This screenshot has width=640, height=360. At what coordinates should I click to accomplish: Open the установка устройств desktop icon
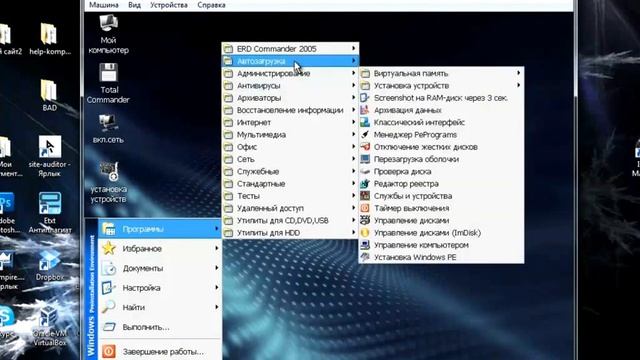[x=109, y=182]
